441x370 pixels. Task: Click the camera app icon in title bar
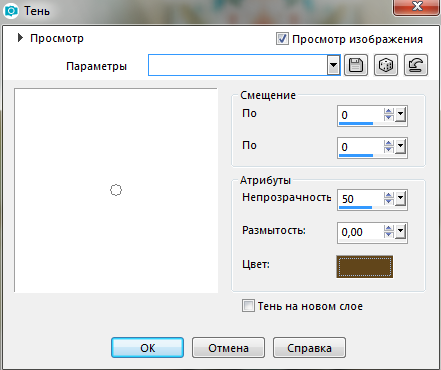coord(11,11)
